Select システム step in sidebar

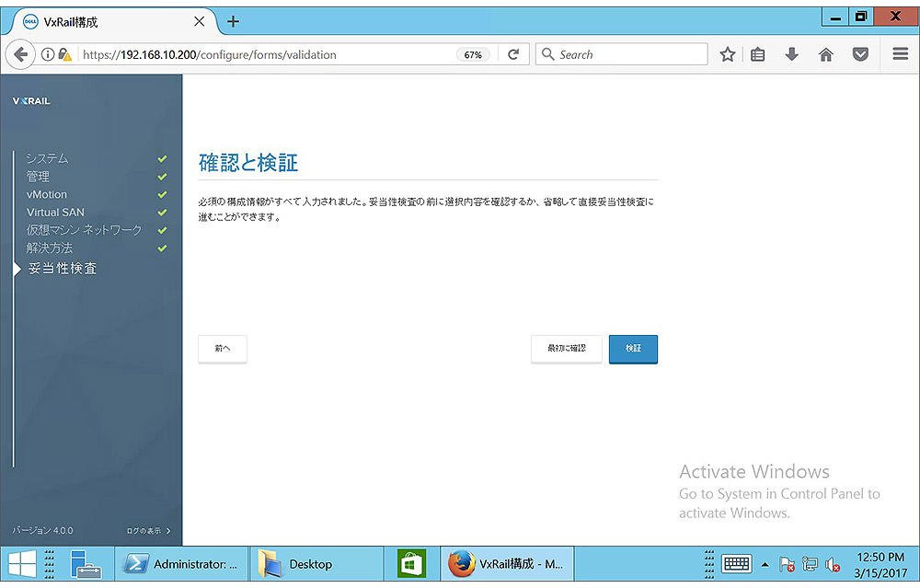coord(47,158)
